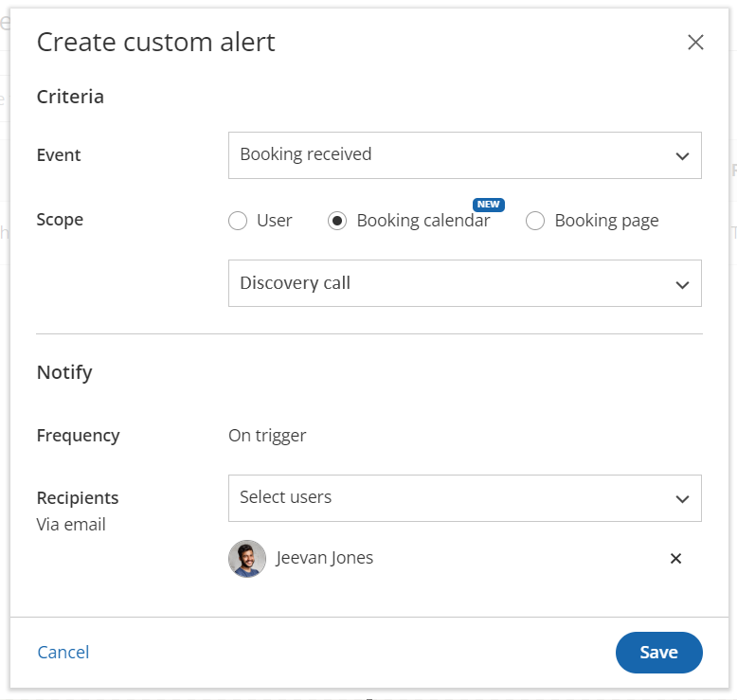
Task: Remove Jeevan Jones from recipients
Action: (675, 559)
